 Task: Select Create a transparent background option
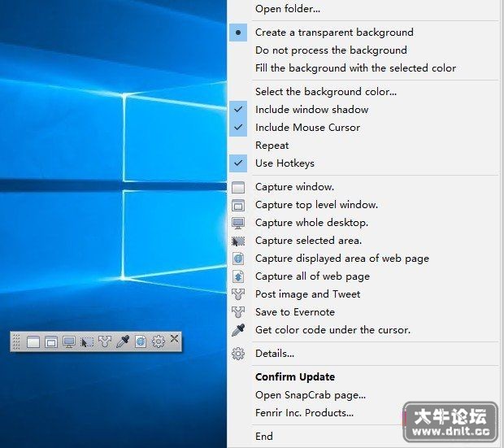point(363,33)
